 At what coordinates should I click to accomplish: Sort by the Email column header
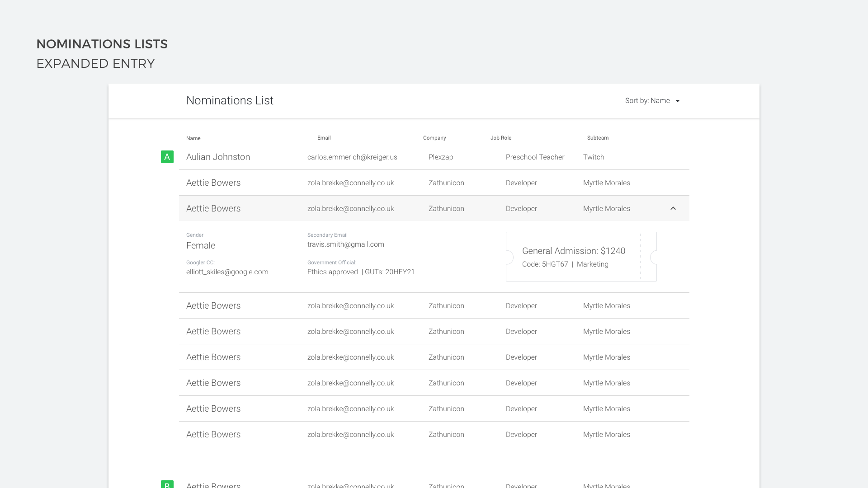[324, 138]
